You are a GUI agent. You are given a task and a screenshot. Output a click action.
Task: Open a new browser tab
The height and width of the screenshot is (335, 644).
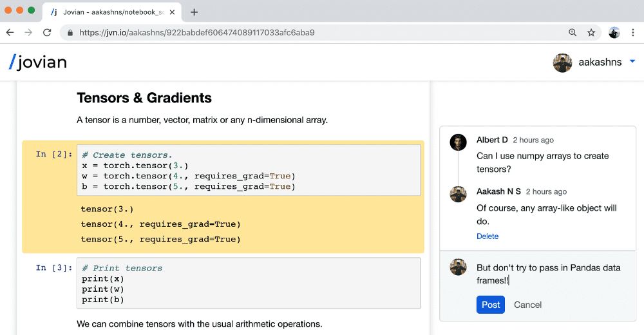point(194,12)
